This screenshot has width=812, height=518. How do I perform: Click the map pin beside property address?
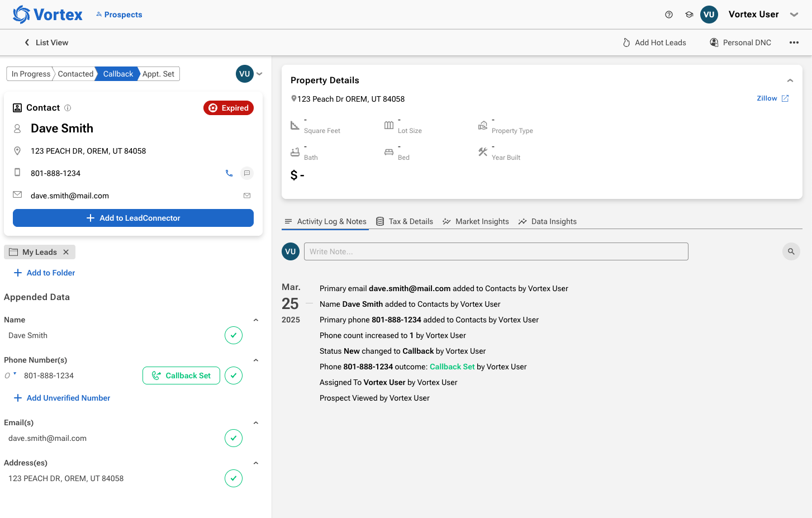294,98
